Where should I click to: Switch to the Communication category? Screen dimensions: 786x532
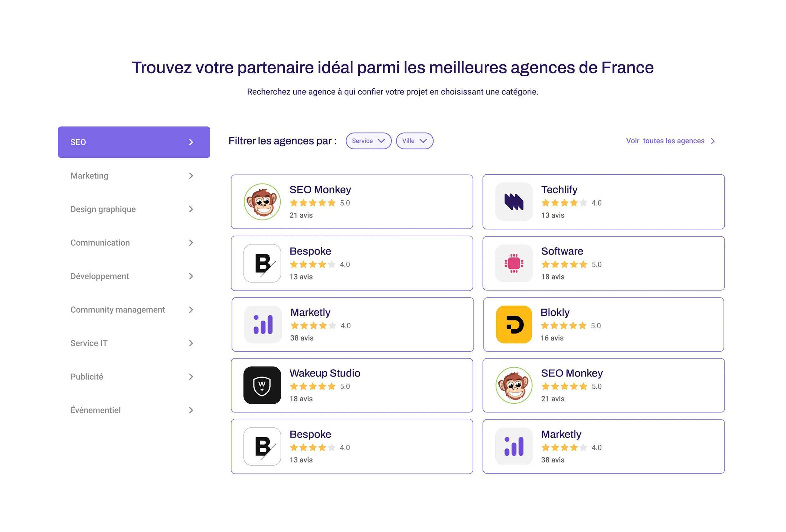[x=100, y=243]
